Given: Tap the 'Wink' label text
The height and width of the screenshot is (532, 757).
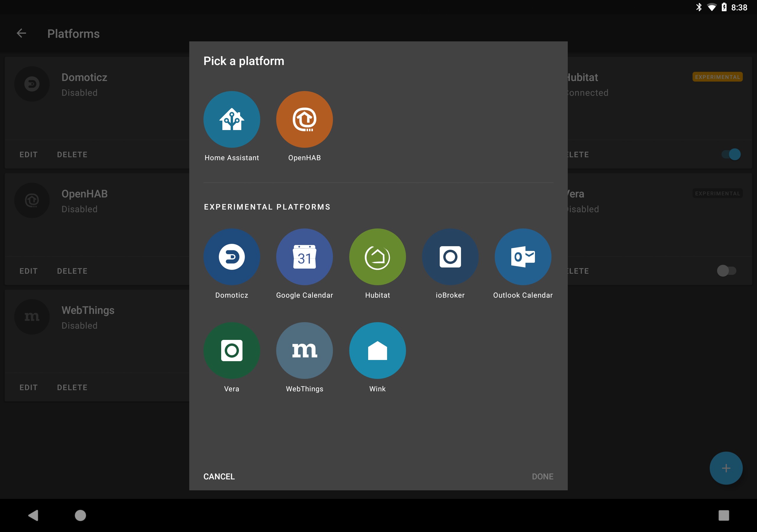Looking at the screenshot, I should point(377,389).
